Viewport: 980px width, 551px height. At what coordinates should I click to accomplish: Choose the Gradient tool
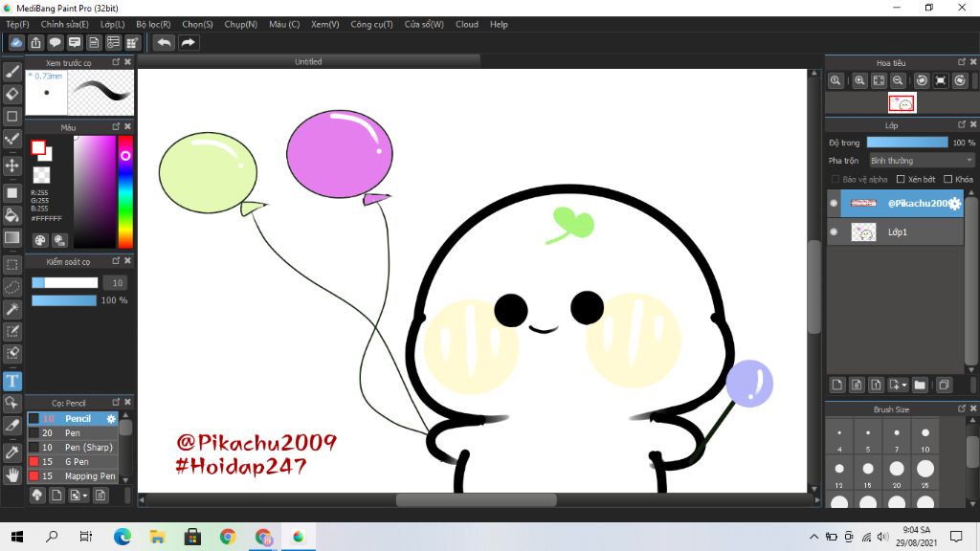tap(11, 237)
